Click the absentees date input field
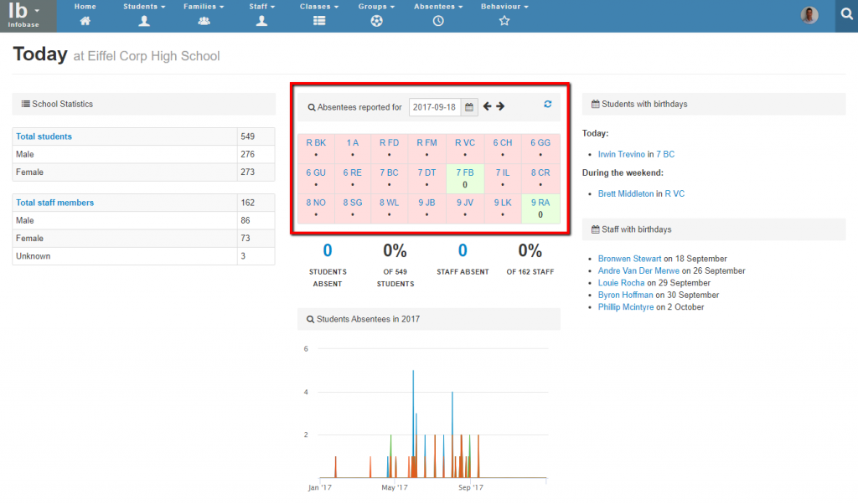This screenshot has width=858, height=504. point(435,107)
